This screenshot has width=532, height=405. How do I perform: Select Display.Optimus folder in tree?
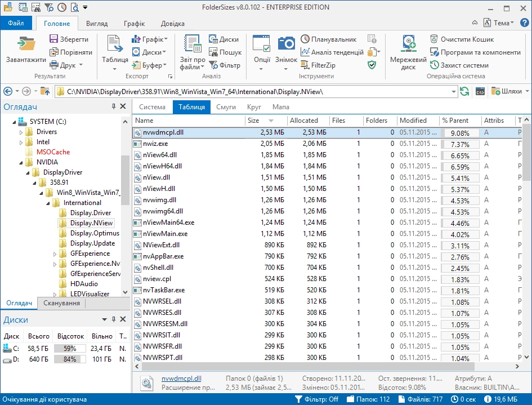[x=95, y=233]
